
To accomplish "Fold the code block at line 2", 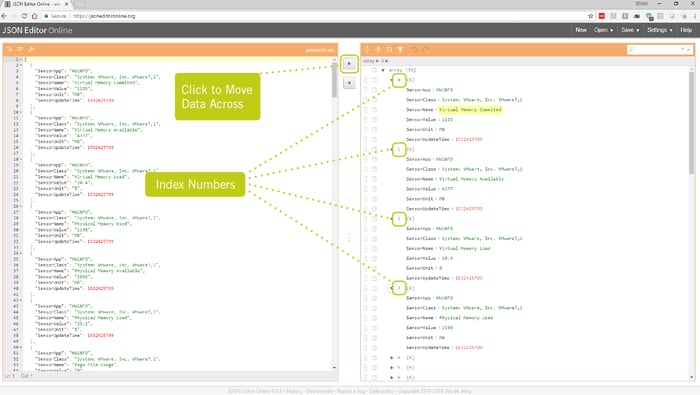I will (x=21, y=65).
